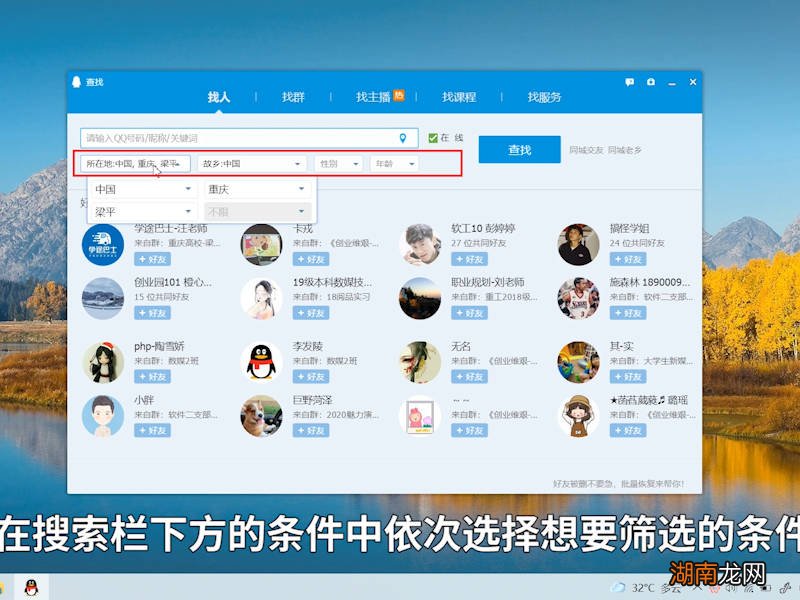
Task: Click the battery icon in the system tray
Action: [x=765, y=588]
